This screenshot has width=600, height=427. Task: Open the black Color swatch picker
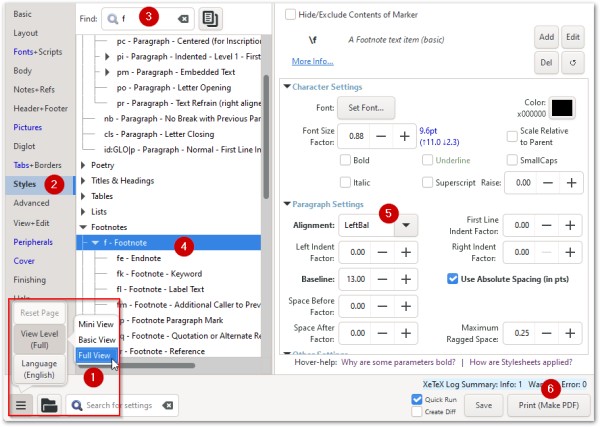tap(562, 108)
